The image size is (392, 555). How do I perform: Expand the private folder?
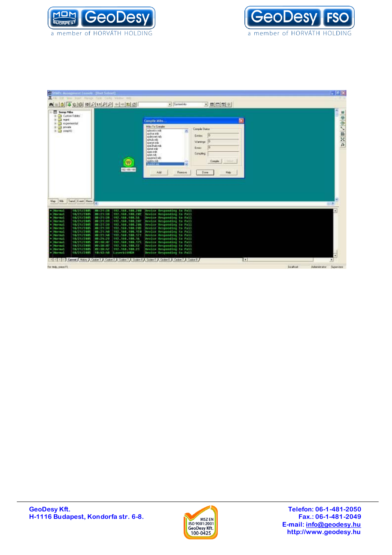pos(55,127)
